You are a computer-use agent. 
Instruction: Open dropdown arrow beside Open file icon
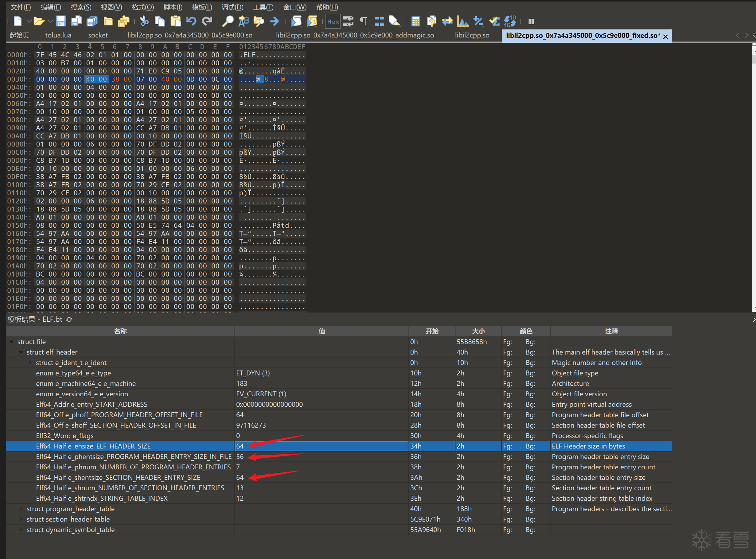50,21
